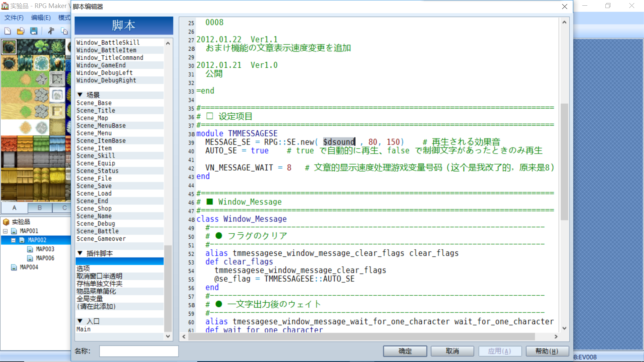The width and height of the screenshot is (644, 362).
Task: Click the code editor vertical scrollbar thumb
Action: click(564, 162)
